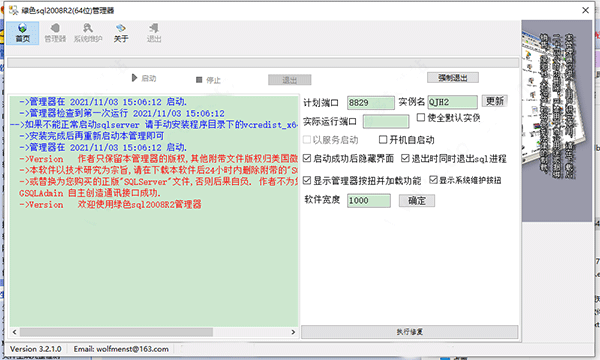600x360 pixels.
Task: Open the 系统维护 maintenance toolbar icon
Action: pos(88,33)
